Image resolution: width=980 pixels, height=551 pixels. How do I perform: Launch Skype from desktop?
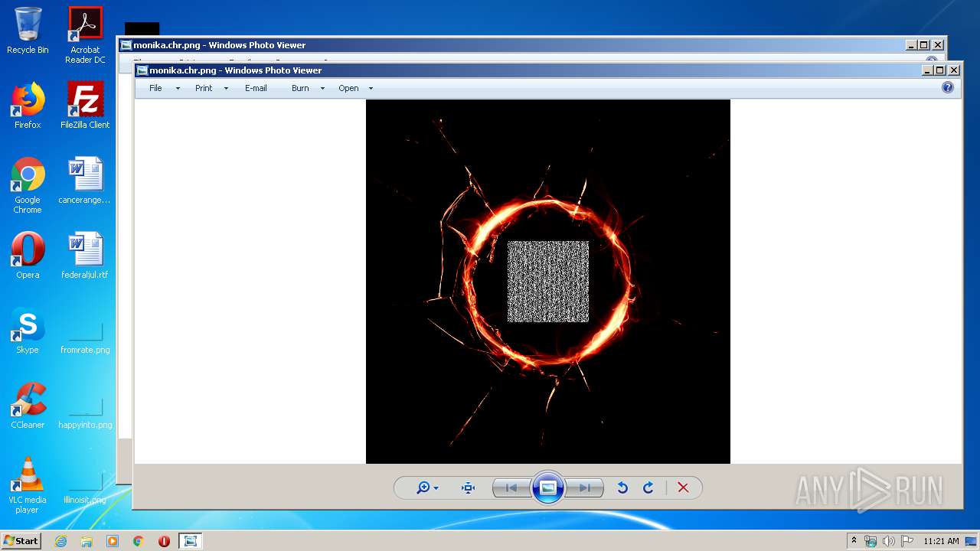pos(28,331)
